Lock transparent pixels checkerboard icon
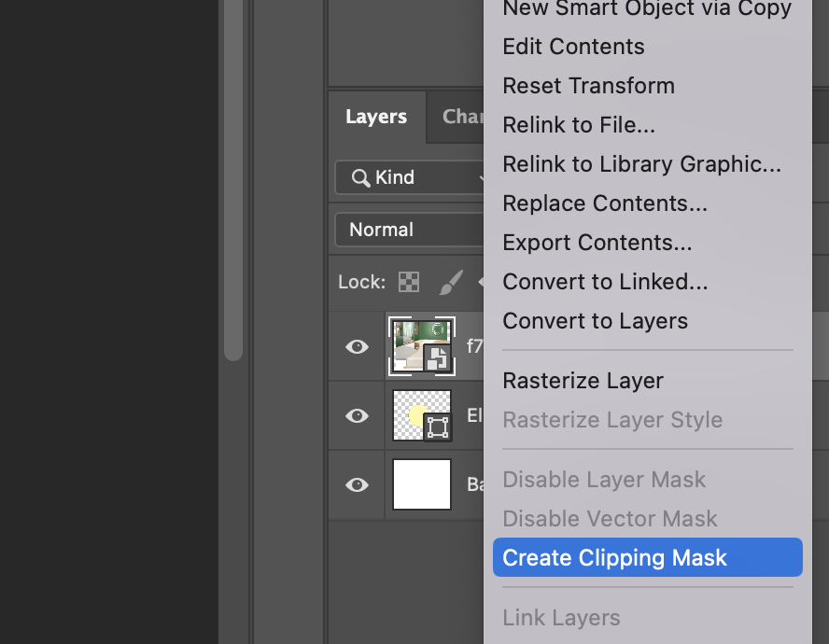 pyautogui.click(x=409, y=282)
